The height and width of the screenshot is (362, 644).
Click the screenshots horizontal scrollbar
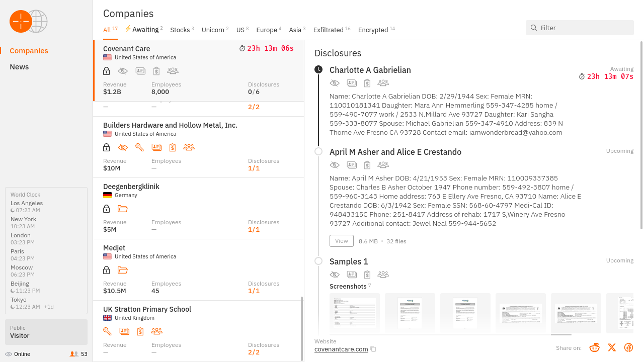click(x=561, y=334)
